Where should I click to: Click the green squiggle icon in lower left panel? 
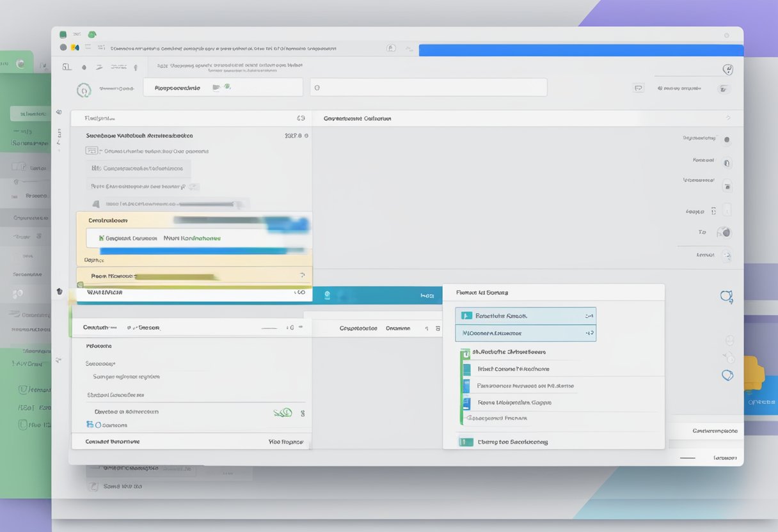pyautogui.click(x=283, y=412)
